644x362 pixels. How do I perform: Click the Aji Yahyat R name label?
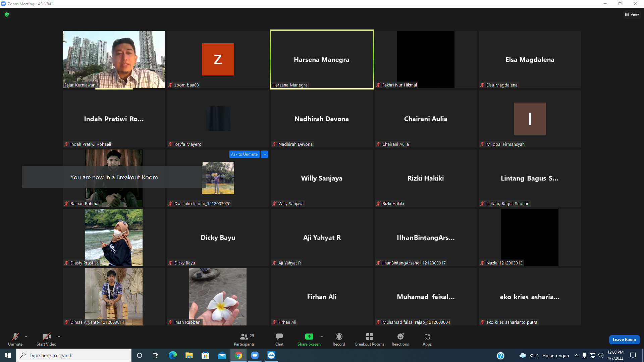pos(289,263)
